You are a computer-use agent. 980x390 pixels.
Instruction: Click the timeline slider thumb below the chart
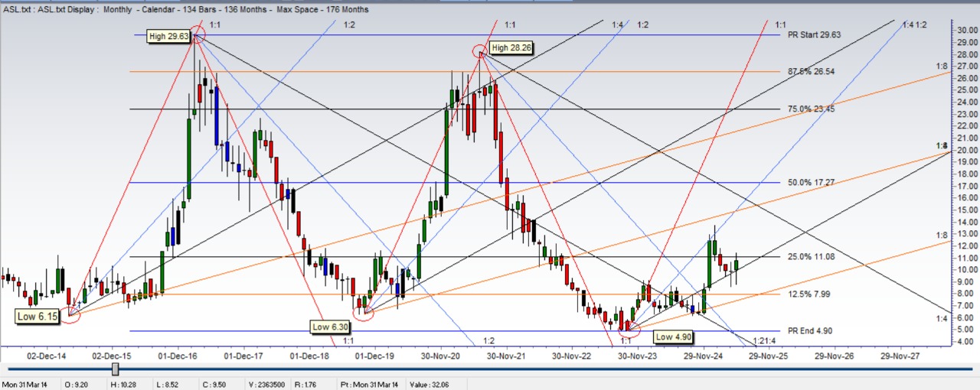pos(116,369)
